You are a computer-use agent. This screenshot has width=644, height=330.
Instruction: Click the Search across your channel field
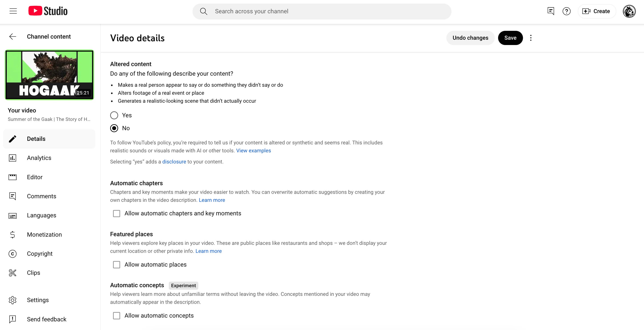click(x=322, y=12)
